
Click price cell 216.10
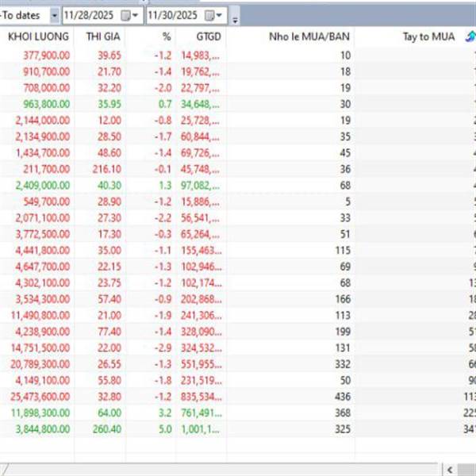pyautogui.click(x=107, y=169)
